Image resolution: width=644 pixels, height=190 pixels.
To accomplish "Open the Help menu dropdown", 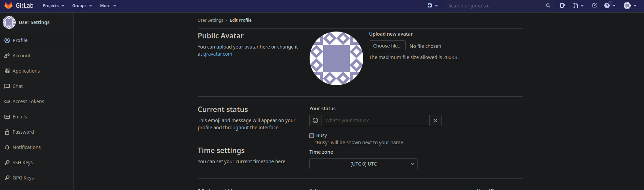I will point(609,6).
